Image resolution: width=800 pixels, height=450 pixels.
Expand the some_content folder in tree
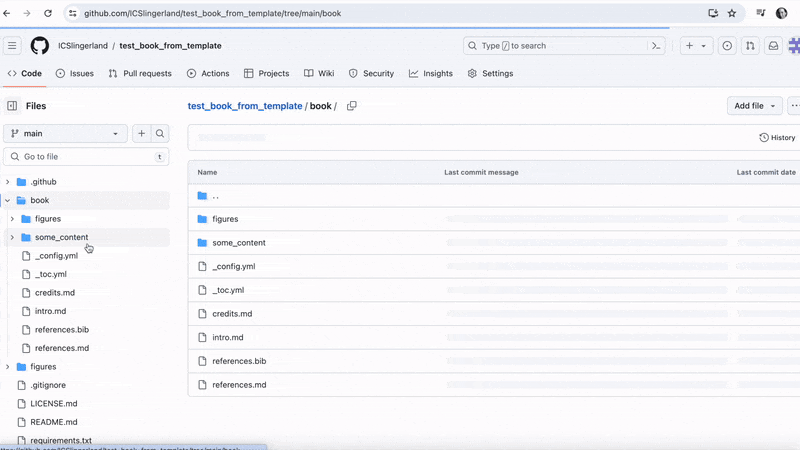12,237
